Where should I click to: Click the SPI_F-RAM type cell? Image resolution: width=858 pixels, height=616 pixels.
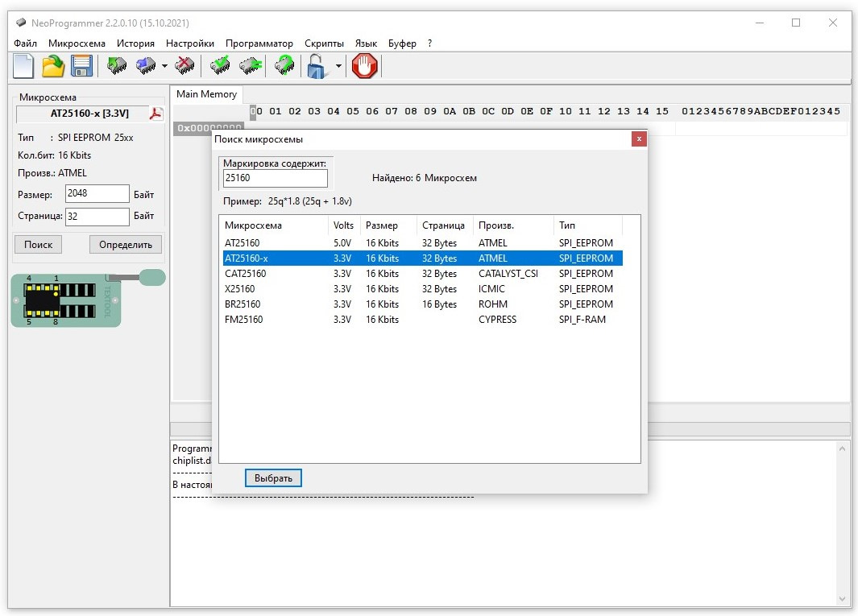point(582,320)
